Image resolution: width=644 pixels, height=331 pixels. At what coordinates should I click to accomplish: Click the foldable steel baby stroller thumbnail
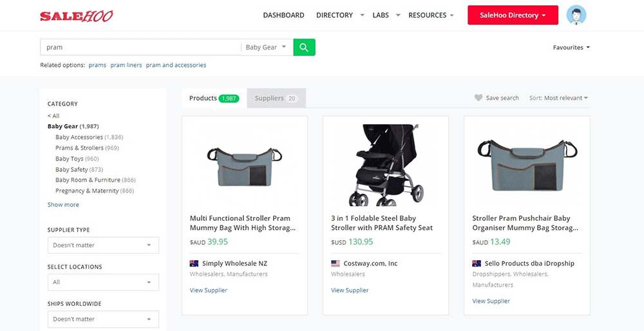point(385,164)
